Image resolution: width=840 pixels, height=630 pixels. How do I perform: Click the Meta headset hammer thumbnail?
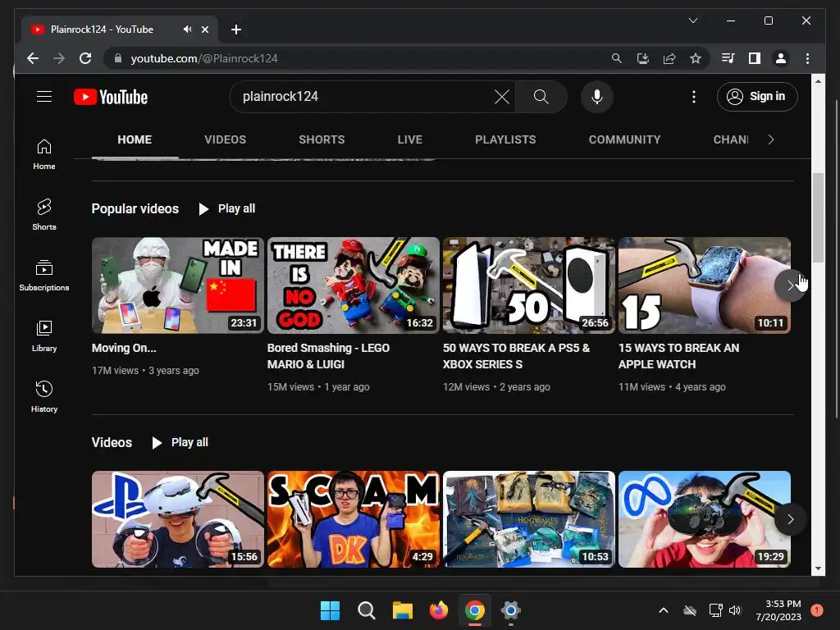pos(705,519)
